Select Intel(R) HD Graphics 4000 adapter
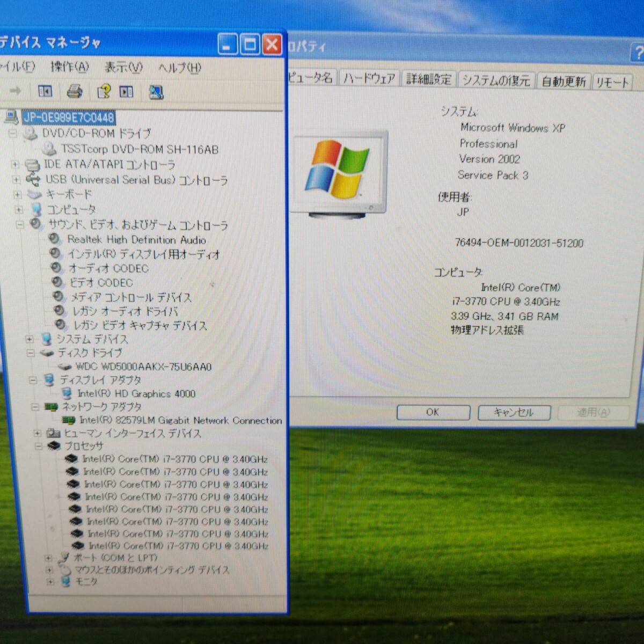Image resolution: width=644 pixels, height=644 pixels. (136, 393)
